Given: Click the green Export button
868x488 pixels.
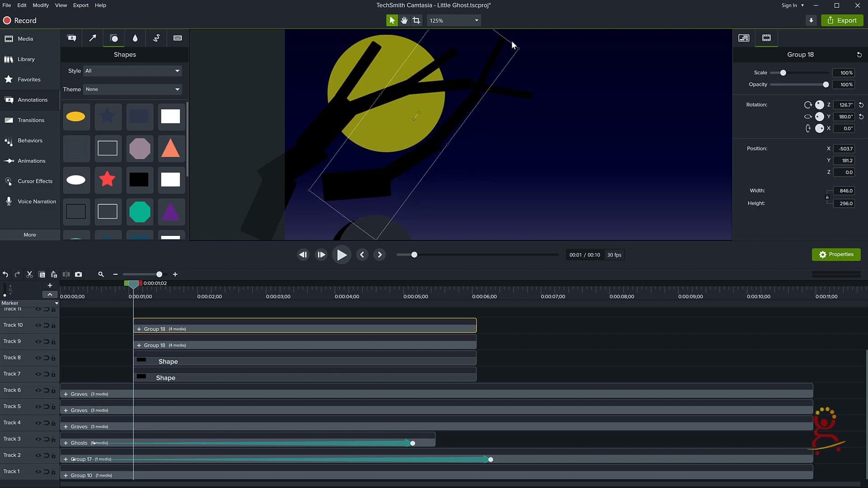Looking at the screenshot, I should click(842, 20).
